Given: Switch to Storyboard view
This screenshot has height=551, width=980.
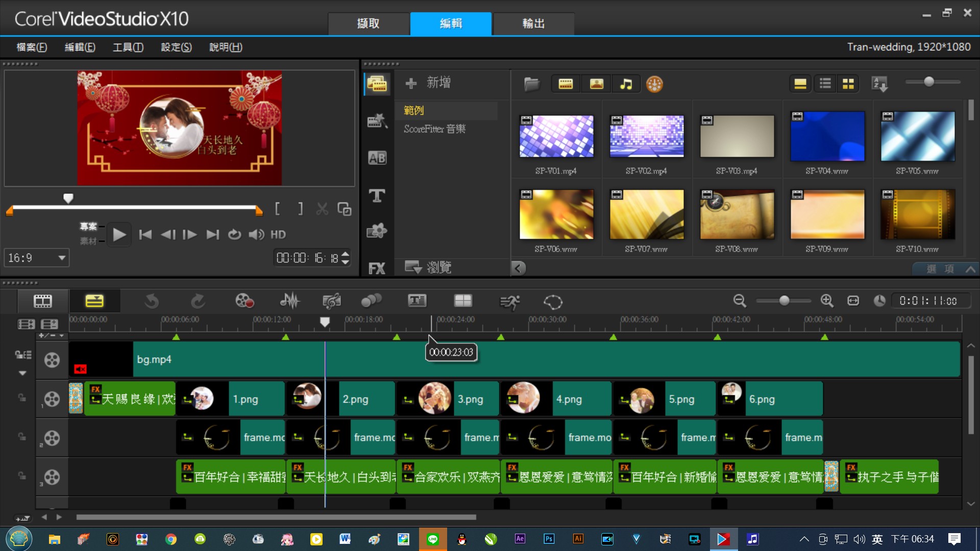Looking at the screenshot, I should pos(43,301).
